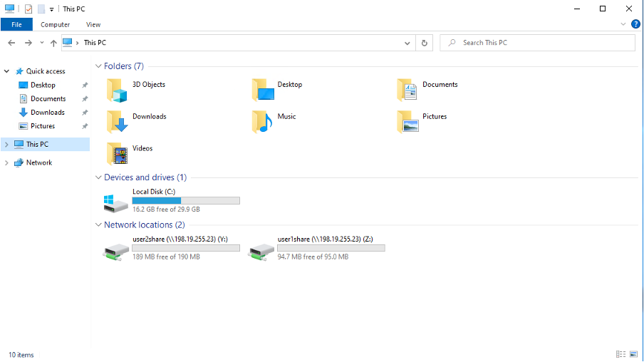This screenshot has height=362, width=644.
Task: Unpin Pictures via its pin icon
Action: point(85,126)
